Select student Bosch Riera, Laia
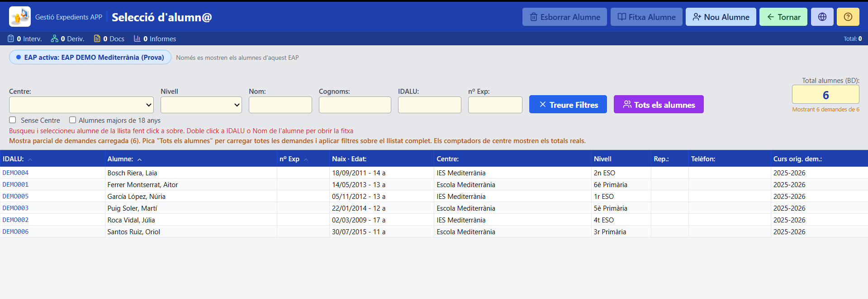 132,173
